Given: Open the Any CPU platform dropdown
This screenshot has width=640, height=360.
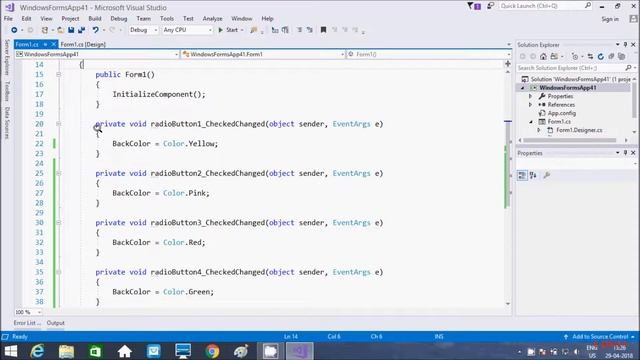Looking at the screenshot, I should click(188, 30).
